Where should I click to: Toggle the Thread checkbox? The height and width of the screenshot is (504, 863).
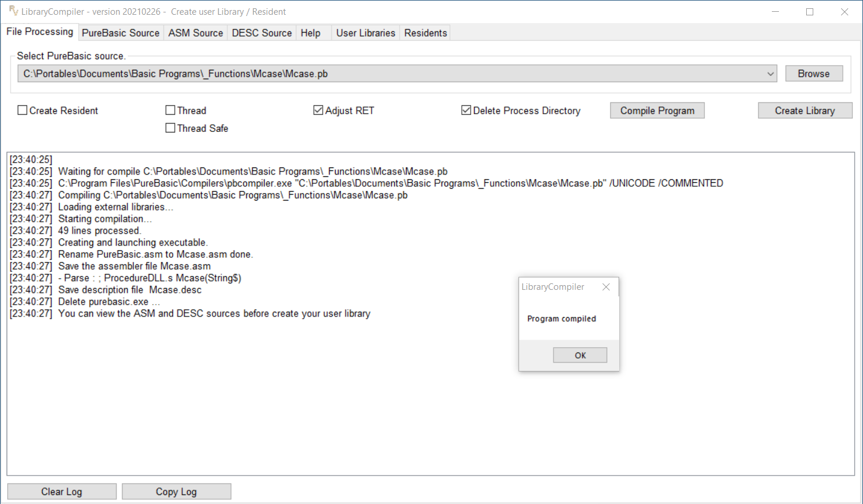point(170,111)
